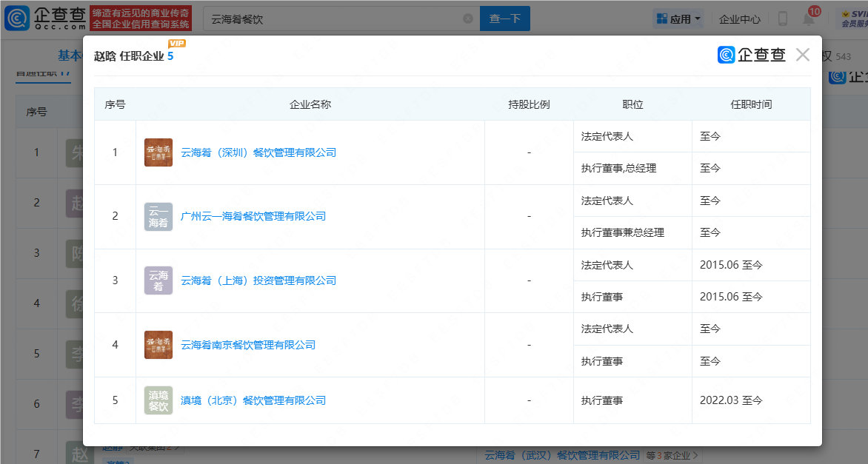Click the number 5 count beside 任职企业

tap(170, 56)
